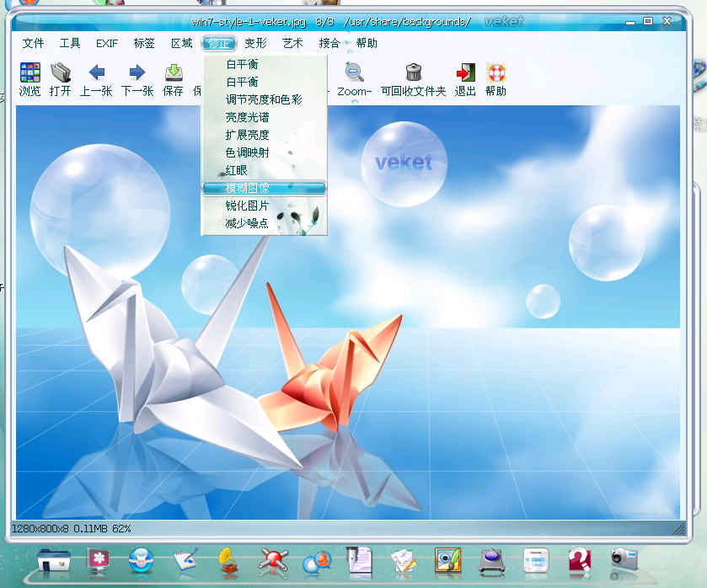
Task: Choose topmost 白平衡 entry in 修正 menu
Action: coord(265,64)
